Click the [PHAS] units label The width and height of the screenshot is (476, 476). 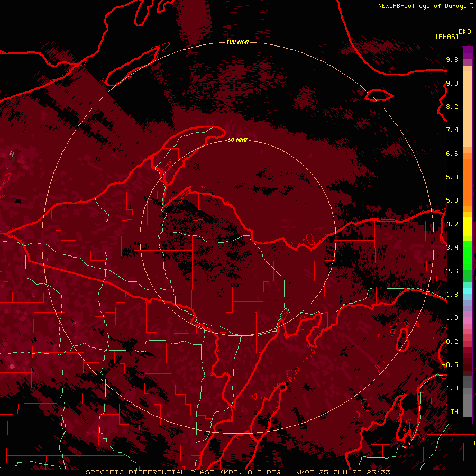click(x=447, y=36)
